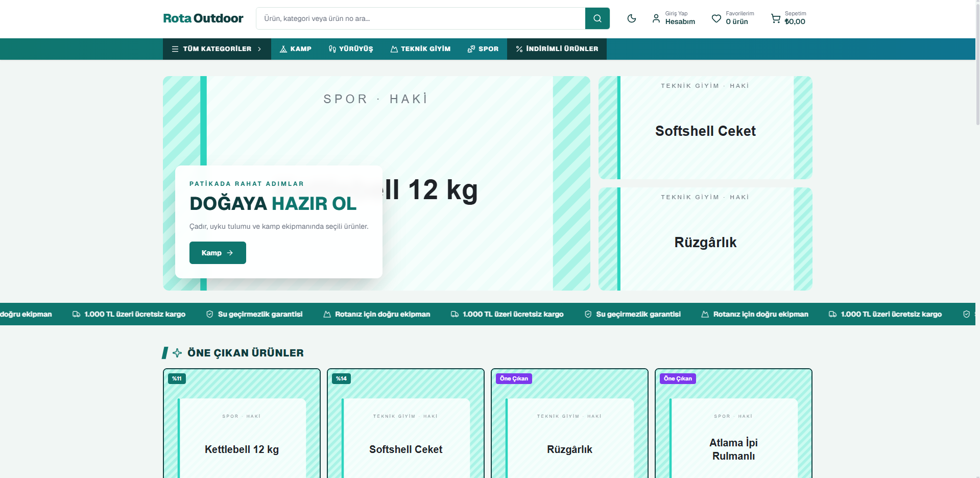Screen dimensions: 980x478
Task: Open Favorilerim heart icon
Action: coord(716,18)
